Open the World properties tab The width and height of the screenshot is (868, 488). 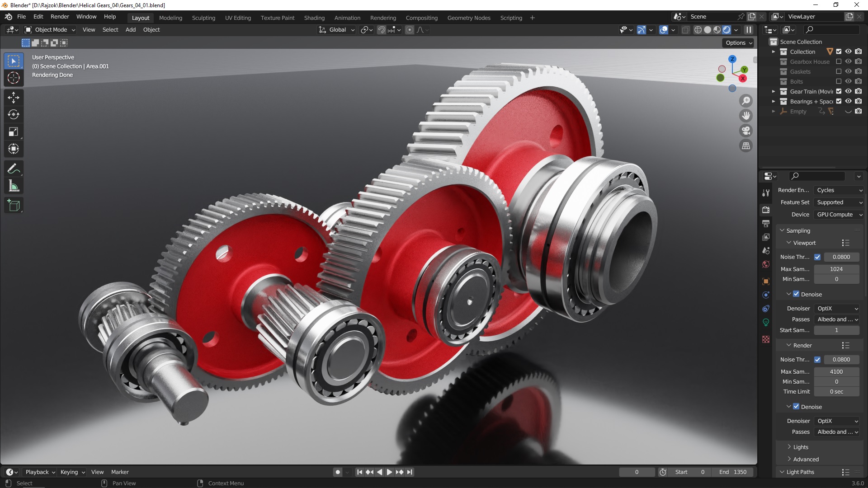(766, 264)
